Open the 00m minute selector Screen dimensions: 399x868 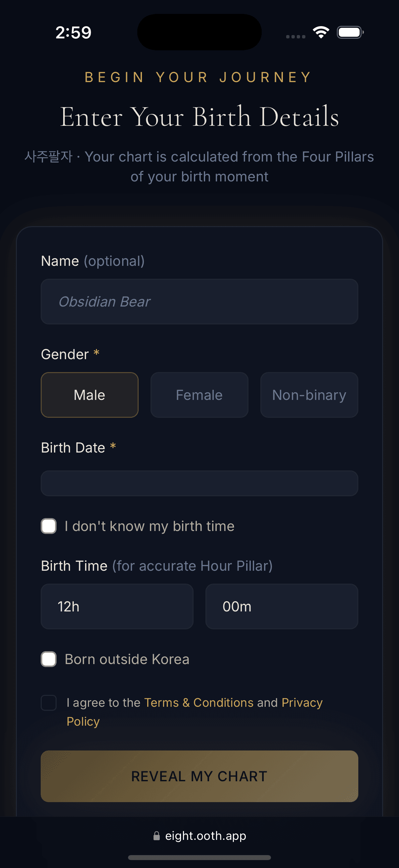point(282,606)
